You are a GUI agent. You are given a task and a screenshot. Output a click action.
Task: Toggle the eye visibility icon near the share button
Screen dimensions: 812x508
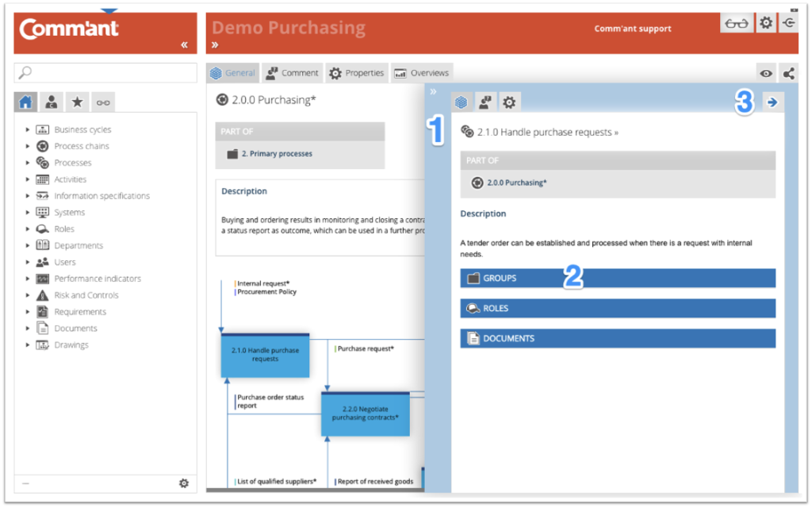pyautogui.click(x=765, y=72)
